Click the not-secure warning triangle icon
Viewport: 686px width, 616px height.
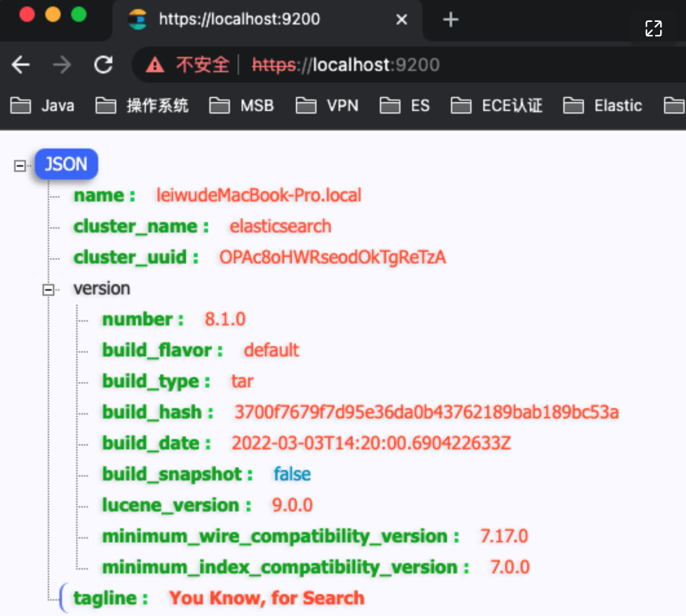[155, 65]
